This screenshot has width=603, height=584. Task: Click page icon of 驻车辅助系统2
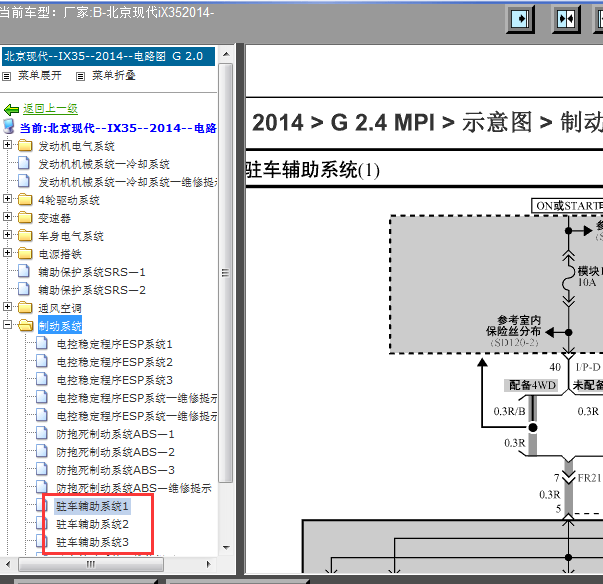tap(42, 523)
